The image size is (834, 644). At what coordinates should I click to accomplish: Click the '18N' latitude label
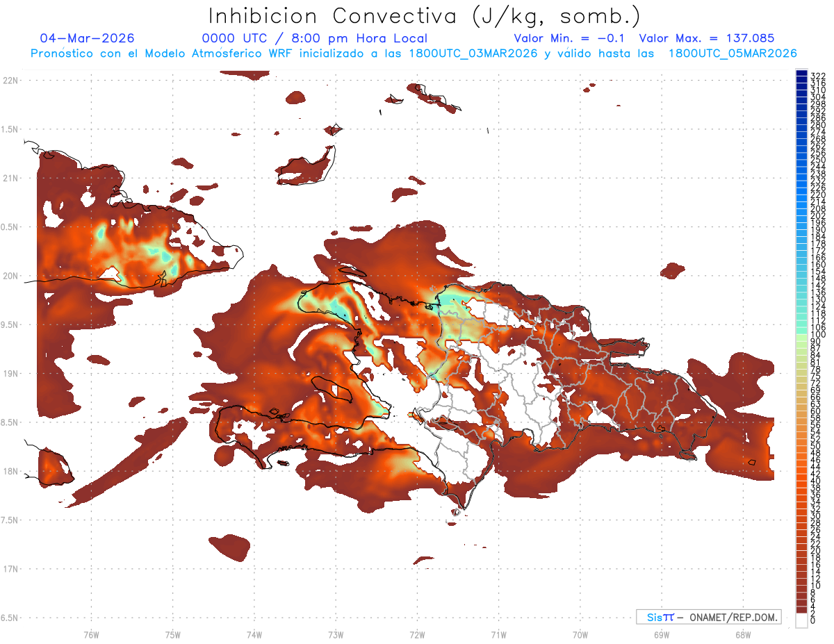[10, 471]
